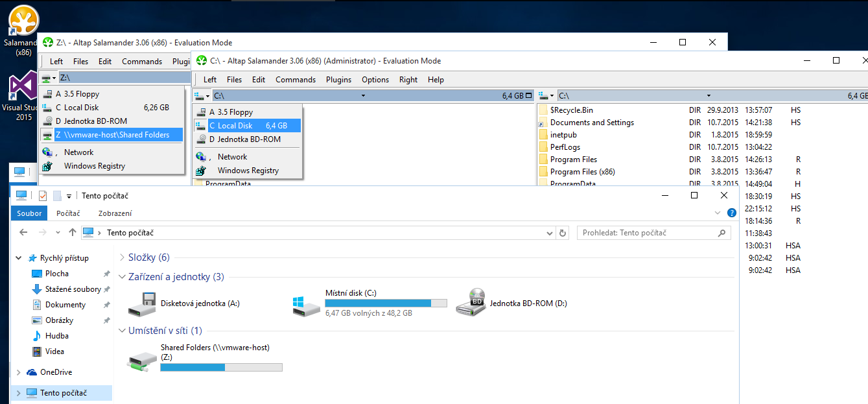This screenshot has width=868, height=404.
Task: Click the Salamander (x86) desktop shortcut icon
Action: tap(23, 30)
